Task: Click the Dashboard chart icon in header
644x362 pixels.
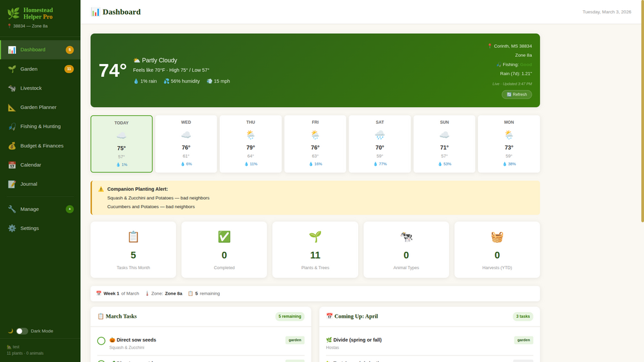Action: [x=95, y=12]
